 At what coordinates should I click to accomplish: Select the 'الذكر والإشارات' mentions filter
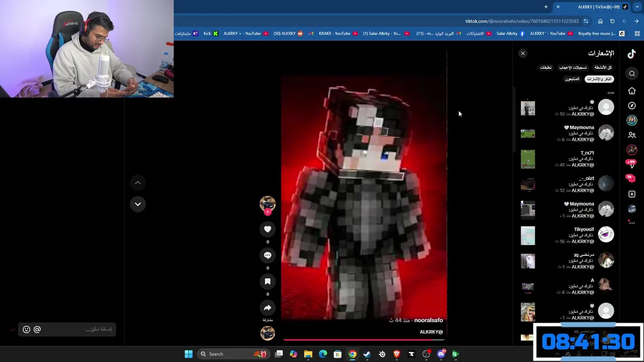[x=599, y=79]
